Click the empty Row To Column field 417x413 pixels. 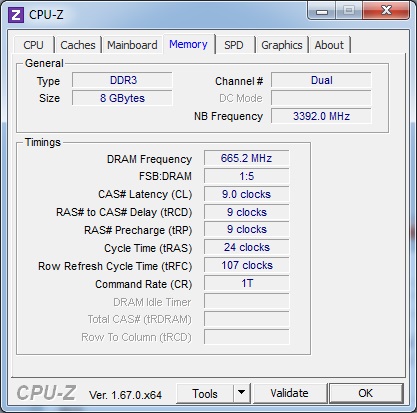pos(247,337)
